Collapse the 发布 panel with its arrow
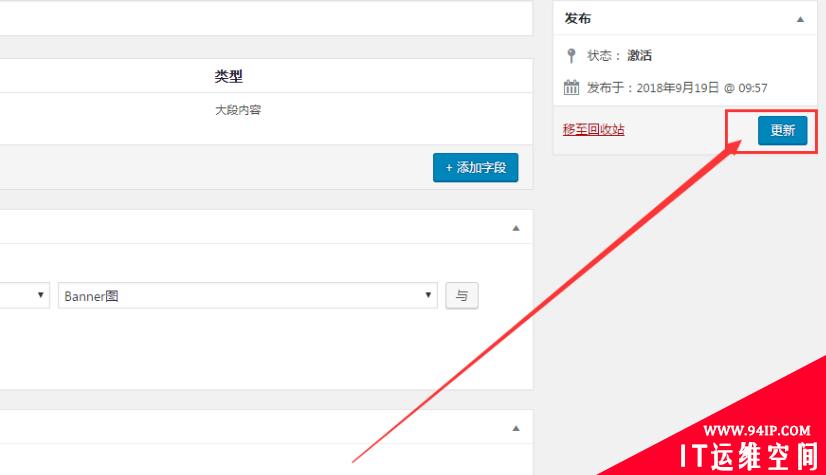Image resolution: width=826 pixels, height=475 pixels. (x=800, y=19)
